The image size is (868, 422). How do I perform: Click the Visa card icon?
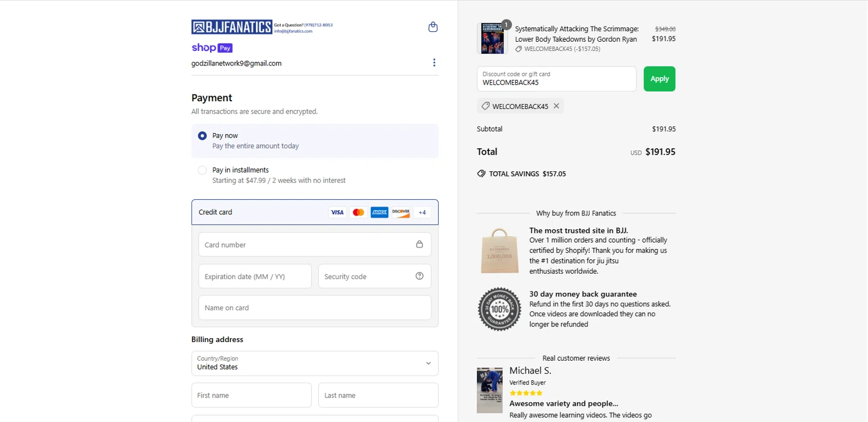click(x=337, y=212)
